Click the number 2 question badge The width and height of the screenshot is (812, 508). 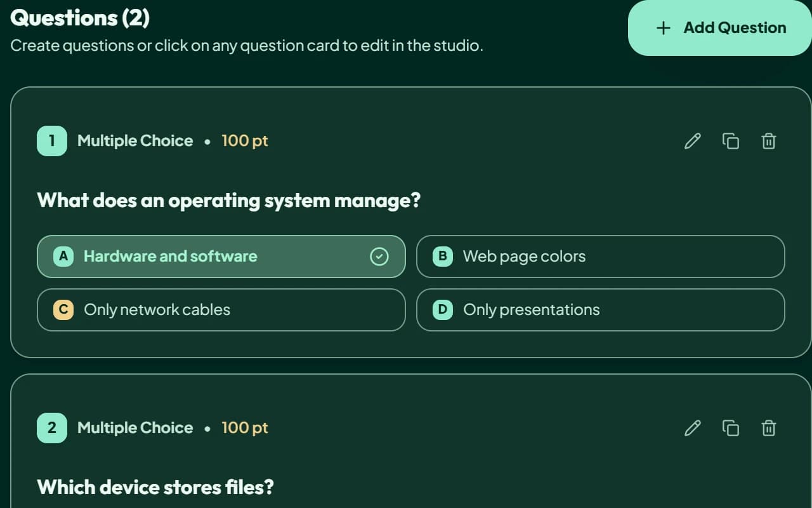[52, 428]
